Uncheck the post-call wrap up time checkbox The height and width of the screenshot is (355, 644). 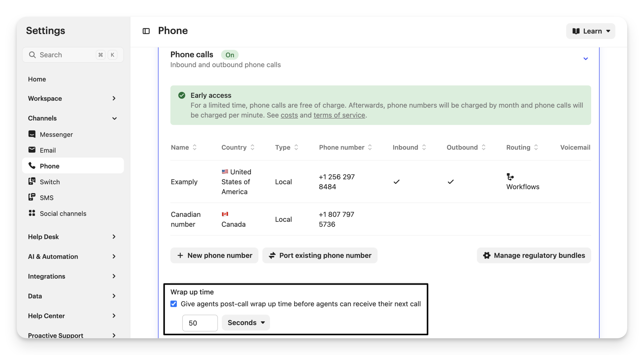[x=174, y=304]
